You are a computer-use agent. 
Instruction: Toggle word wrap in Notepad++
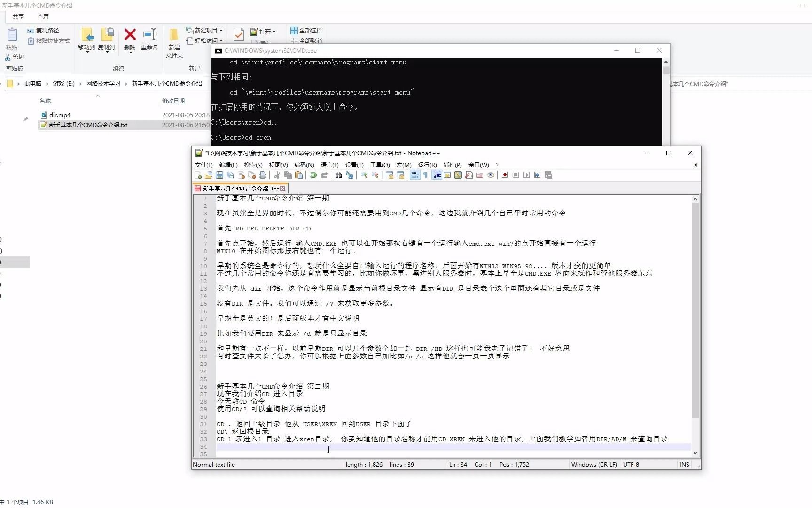[414, 175]
